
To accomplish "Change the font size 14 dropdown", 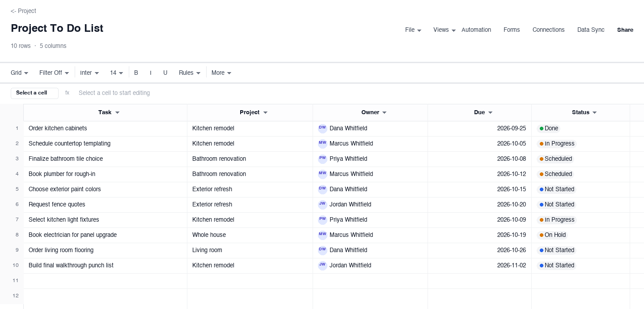I will pyautogui.click(x=117, y=73).
